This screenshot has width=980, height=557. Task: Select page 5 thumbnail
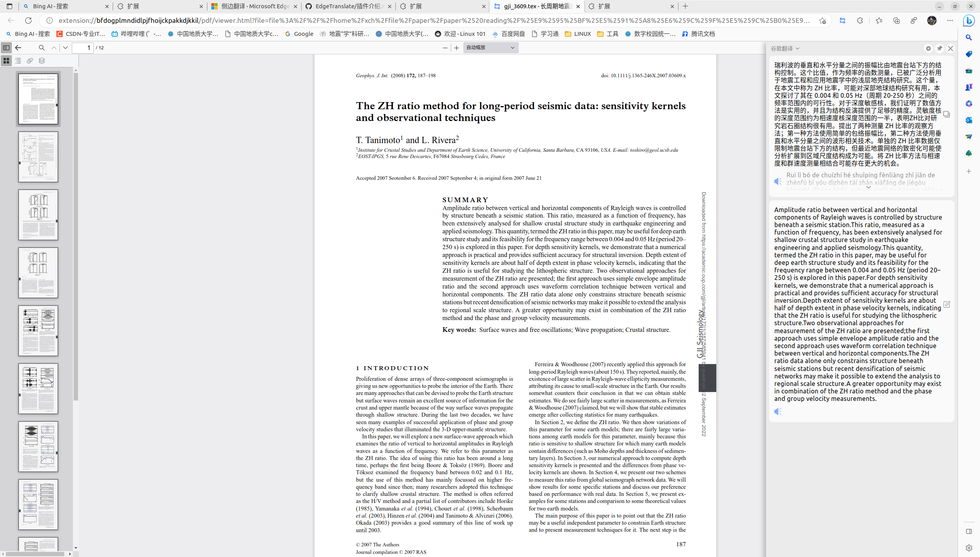(38, 331)
